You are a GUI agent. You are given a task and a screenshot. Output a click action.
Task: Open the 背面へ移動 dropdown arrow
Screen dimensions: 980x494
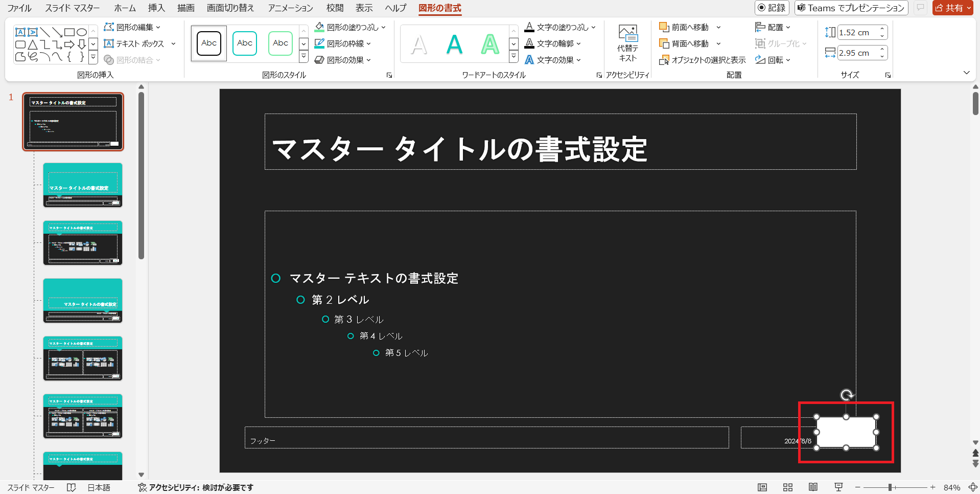click(718, 43)
